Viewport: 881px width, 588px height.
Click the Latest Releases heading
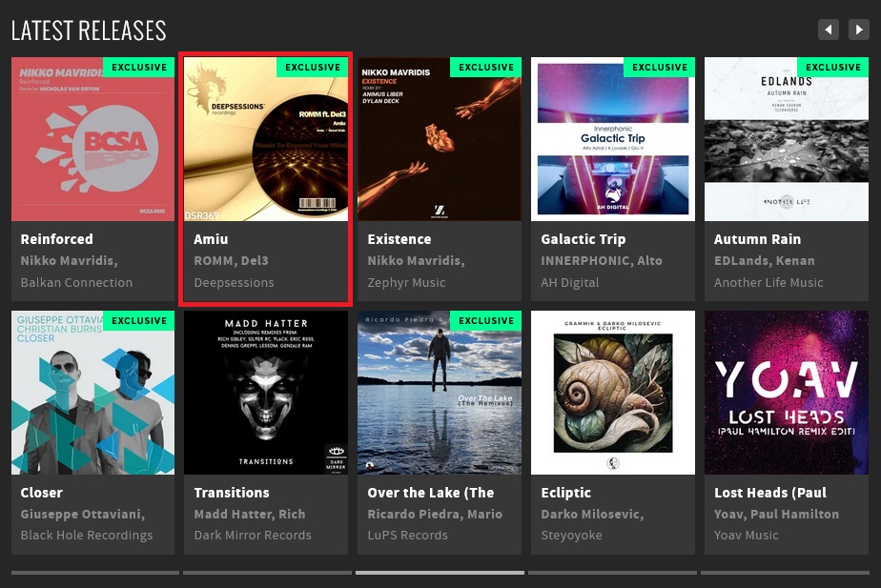point(89,30)
